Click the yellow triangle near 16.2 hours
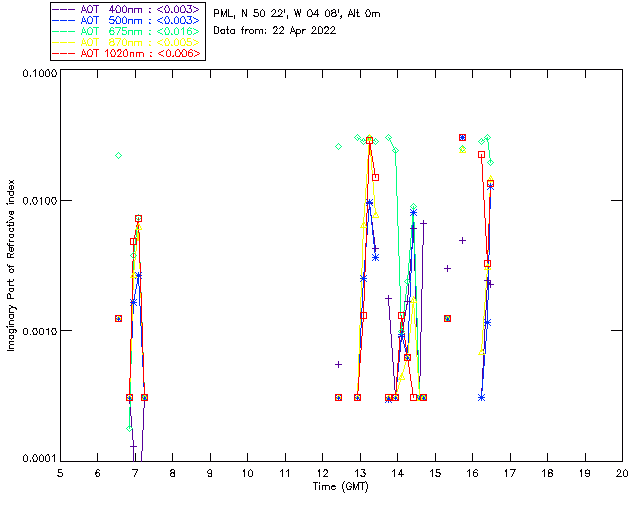The height and width of the screenshot is (512, 640). 482,352
